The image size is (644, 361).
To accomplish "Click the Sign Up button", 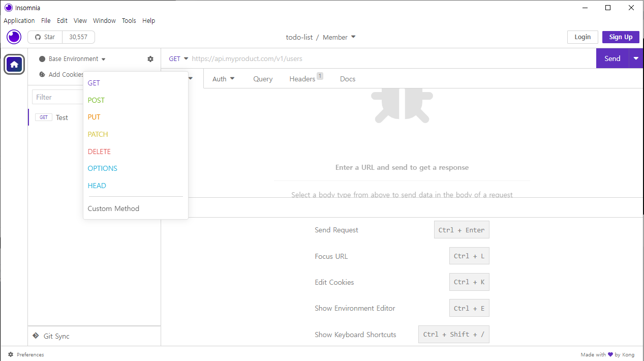I will click(x=621, y=37).
